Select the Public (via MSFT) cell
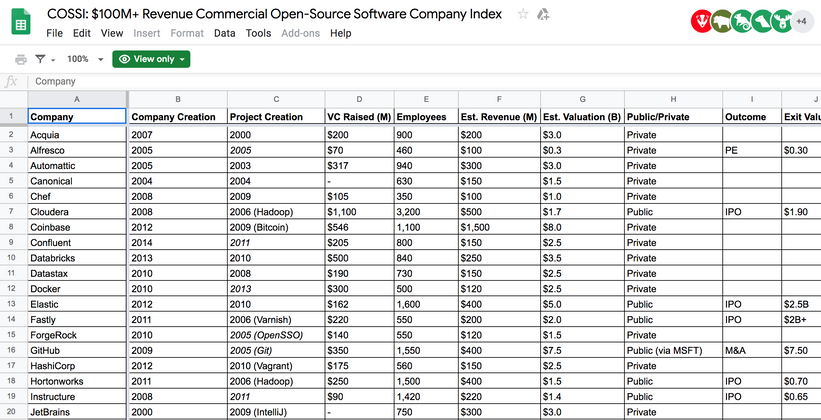 point(673,350)
